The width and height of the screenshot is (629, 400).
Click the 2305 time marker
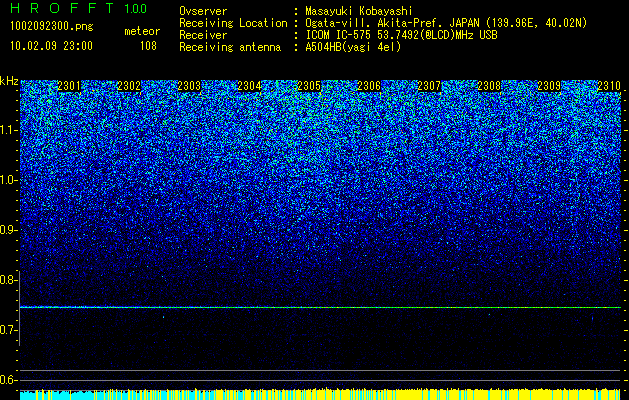click(309, 86)
